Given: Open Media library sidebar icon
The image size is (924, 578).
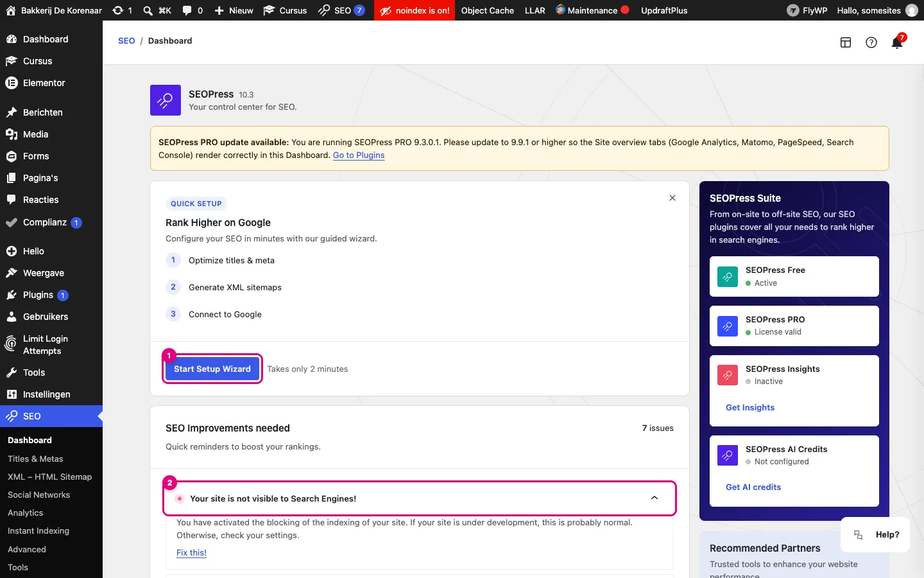Looking at the screenshot, I should pos(11,134).
